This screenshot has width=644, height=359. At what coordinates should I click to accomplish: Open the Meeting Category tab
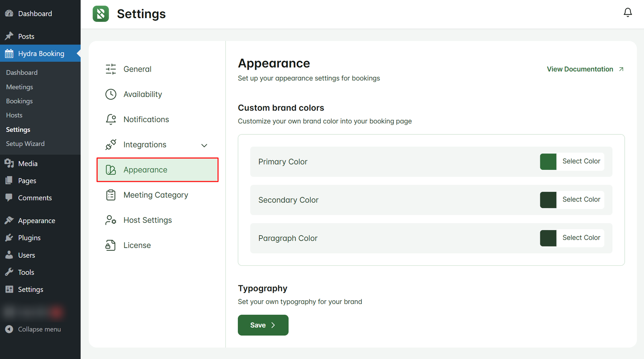(157, 195)
